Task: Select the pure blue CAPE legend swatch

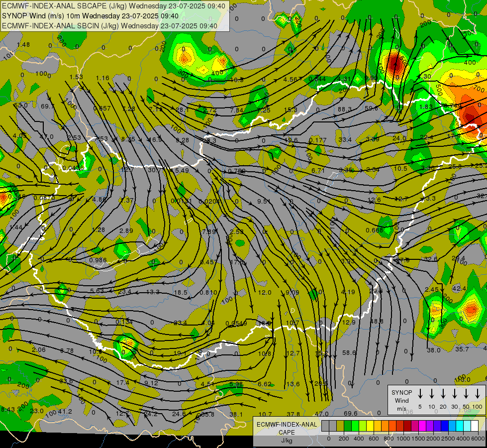Action: (444, 426)
